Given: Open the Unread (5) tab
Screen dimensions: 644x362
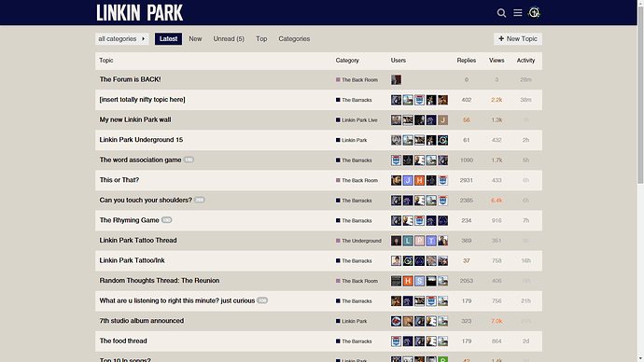Looking at the screenshot, I should click(229, 39).
